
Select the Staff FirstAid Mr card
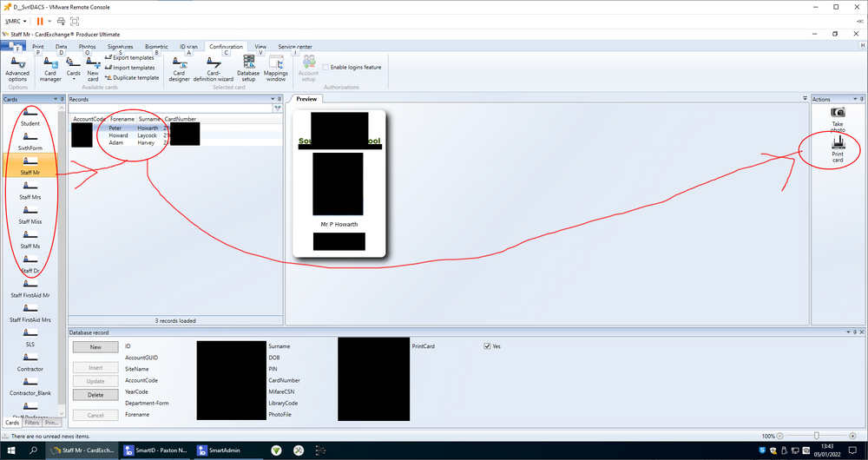pos(30,288)
